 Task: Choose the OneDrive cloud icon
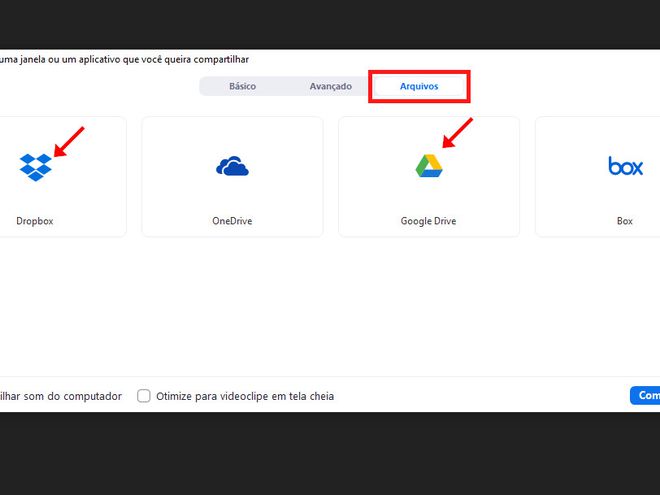point(232,166)
